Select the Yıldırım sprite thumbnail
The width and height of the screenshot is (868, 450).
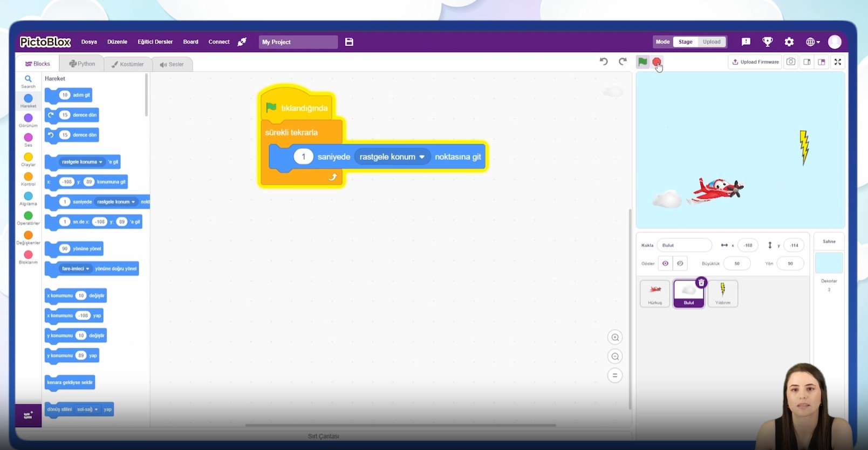[722, 294]
